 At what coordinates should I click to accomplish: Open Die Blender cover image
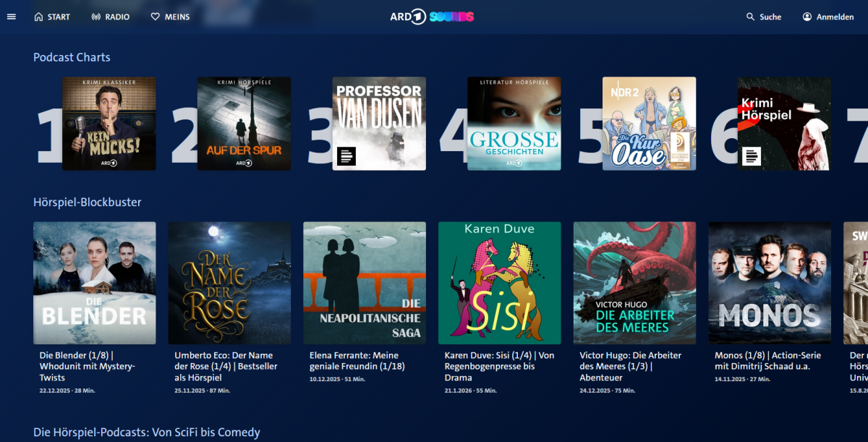pos(95,283)
